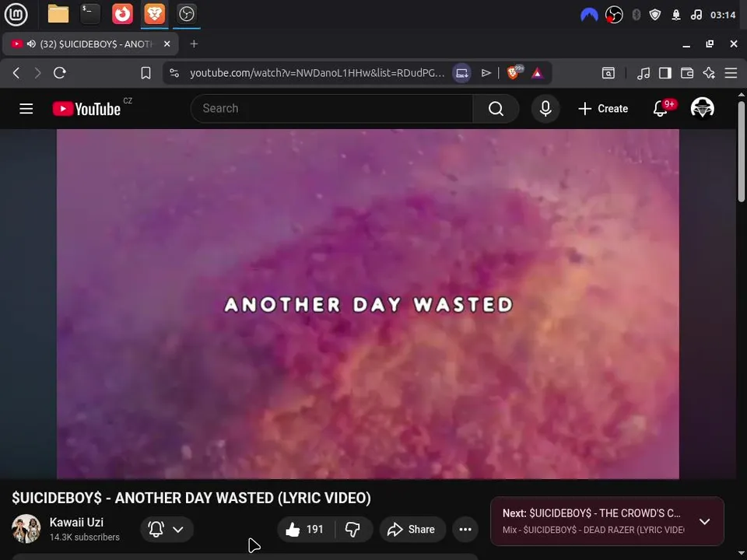Select the $UICIDEBOY$ YouTube browser tab
Screen dimensions: 747x560
(90, 44)
